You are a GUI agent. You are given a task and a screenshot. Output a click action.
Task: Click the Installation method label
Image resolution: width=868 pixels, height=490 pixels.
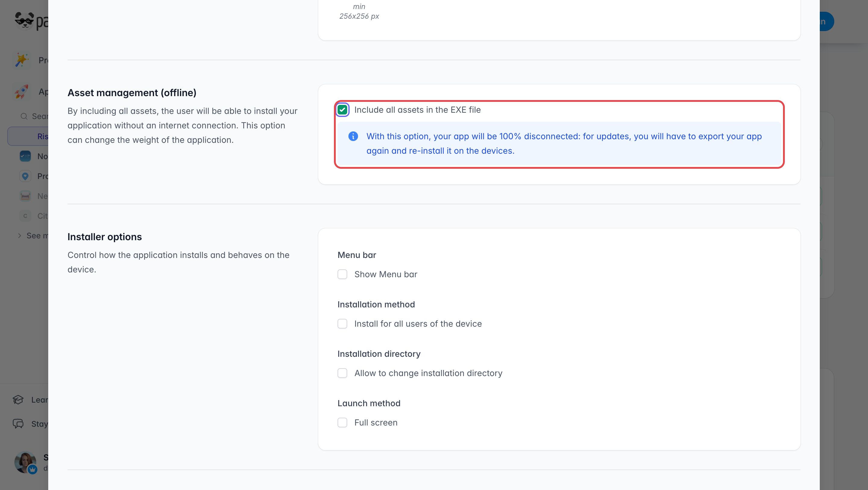pyautogui.click(x=376, y=305)
